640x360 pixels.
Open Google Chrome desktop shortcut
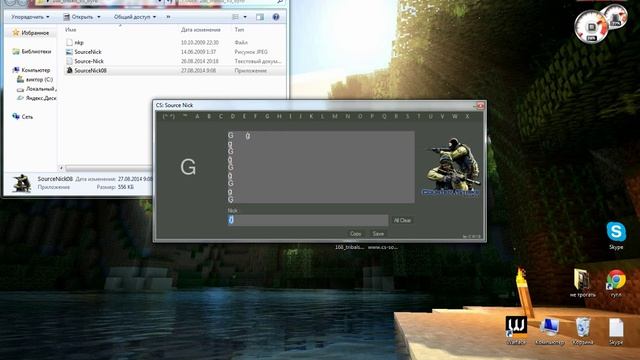pyautogui.click(x=616, y=283)
